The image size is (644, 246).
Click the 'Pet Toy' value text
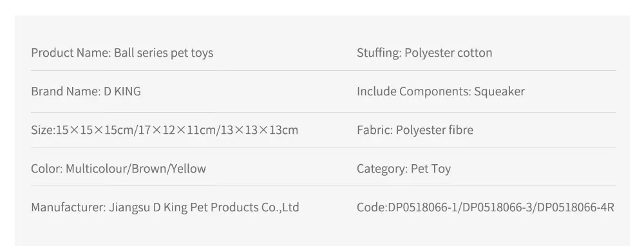[431, 169]
